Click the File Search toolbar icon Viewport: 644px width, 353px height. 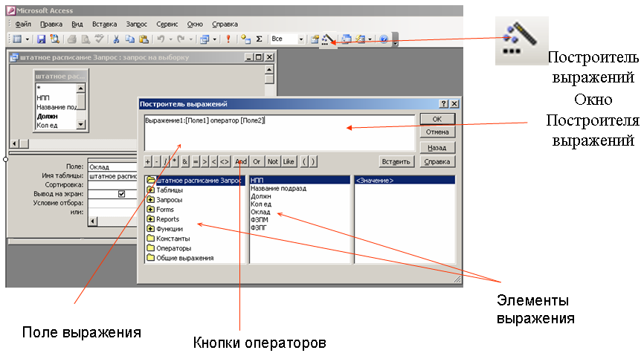coord(54,39)
